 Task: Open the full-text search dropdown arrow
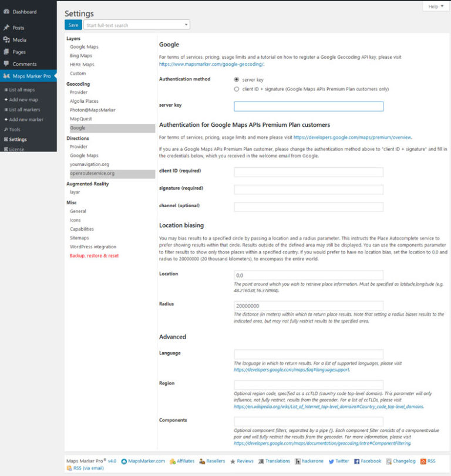click(x=186, y=25)
